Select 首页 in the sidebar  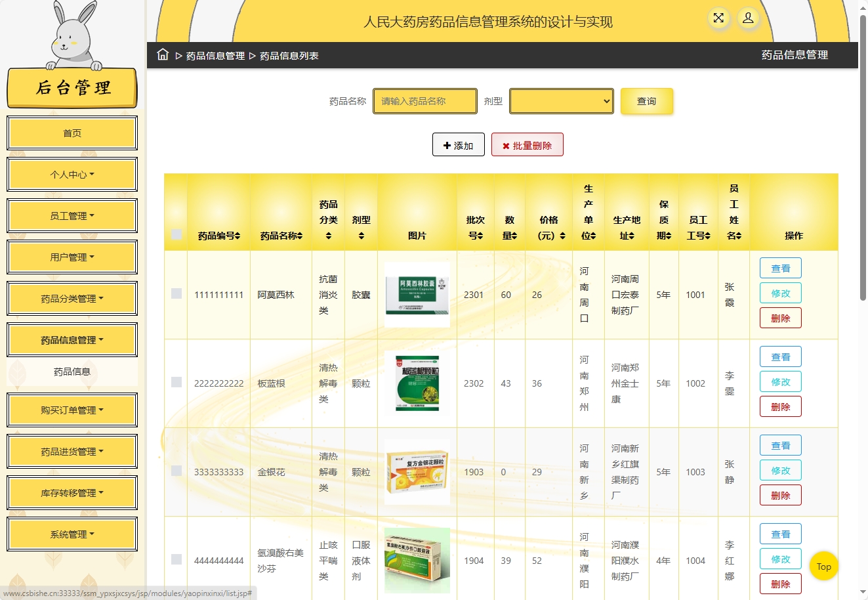[x=72, y=133]
